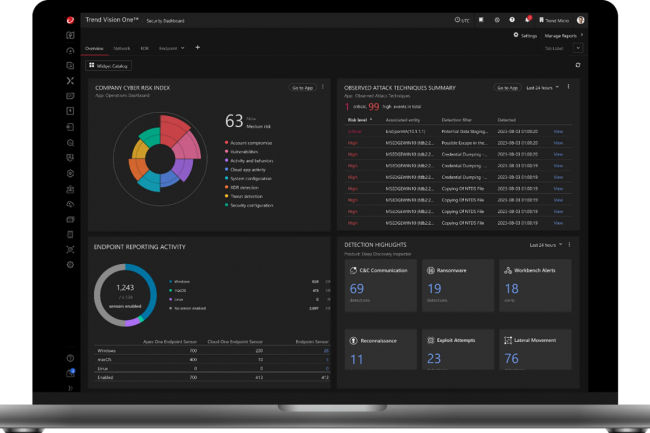Expand Last 24 hours dropdown in Attack Techniques
This screenshot has width=650, height=433.
541,88
